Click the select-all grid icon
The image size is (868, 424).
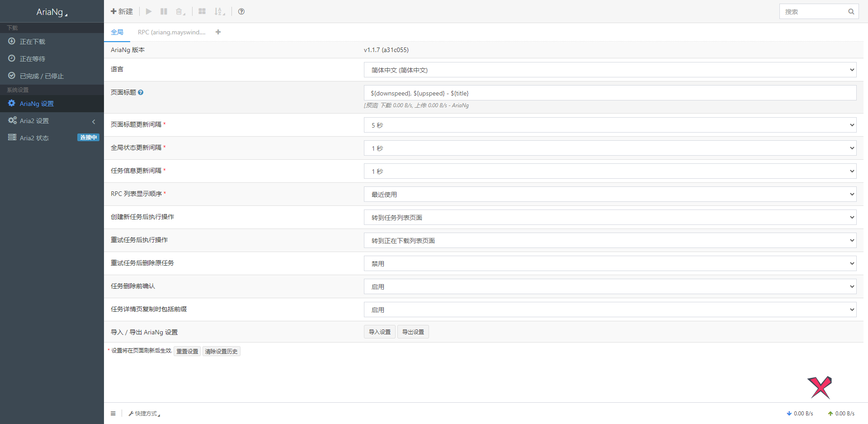[202, 11]
